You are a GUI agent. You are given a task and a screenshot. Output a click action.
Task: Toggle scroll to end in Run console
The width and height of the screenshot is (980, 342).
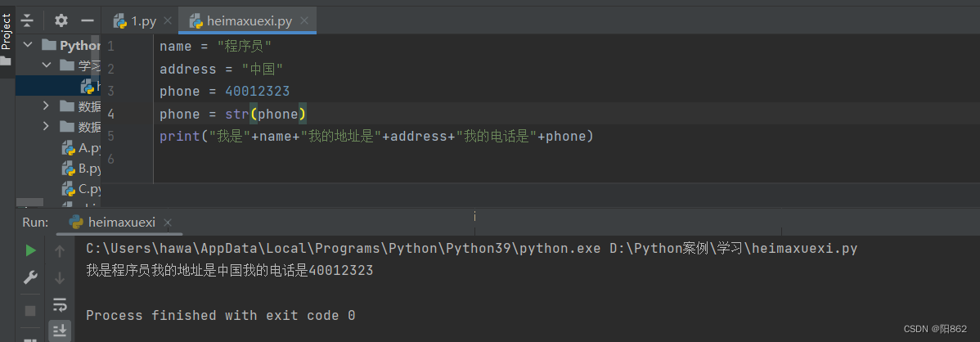[x=60, y=331]
